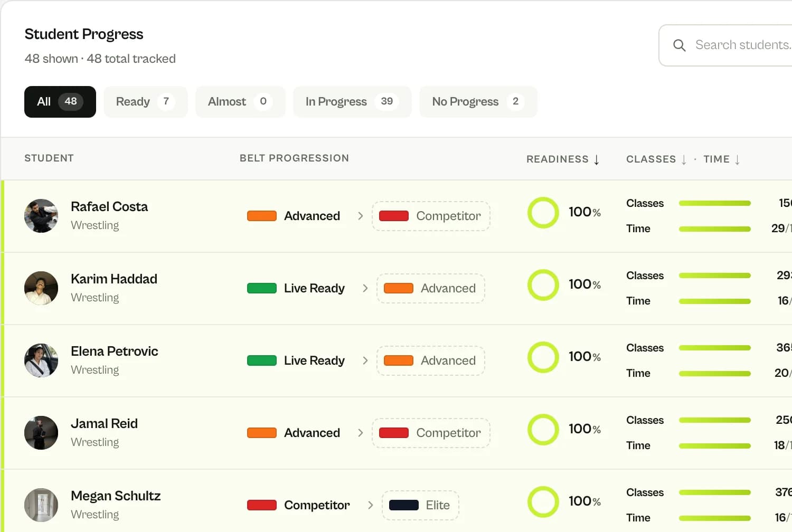This screenshot has height=532, width=792.
Task: Open Megan Schultz's avatar photo
Action: (41, 505)
